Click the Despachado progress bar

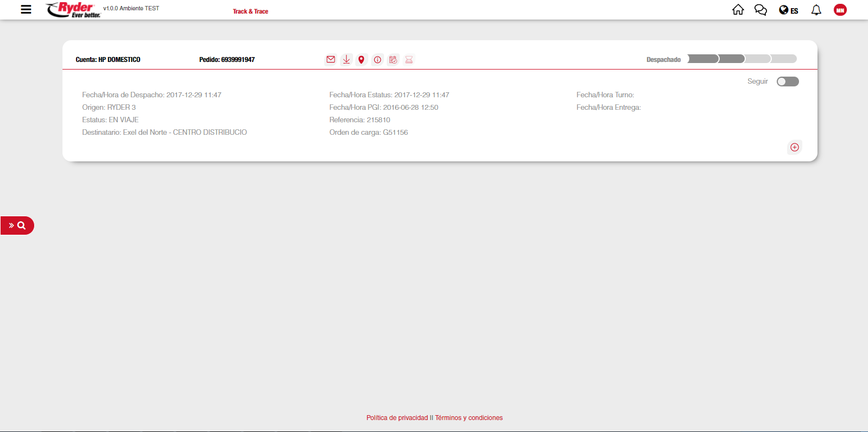click(741, 59)
